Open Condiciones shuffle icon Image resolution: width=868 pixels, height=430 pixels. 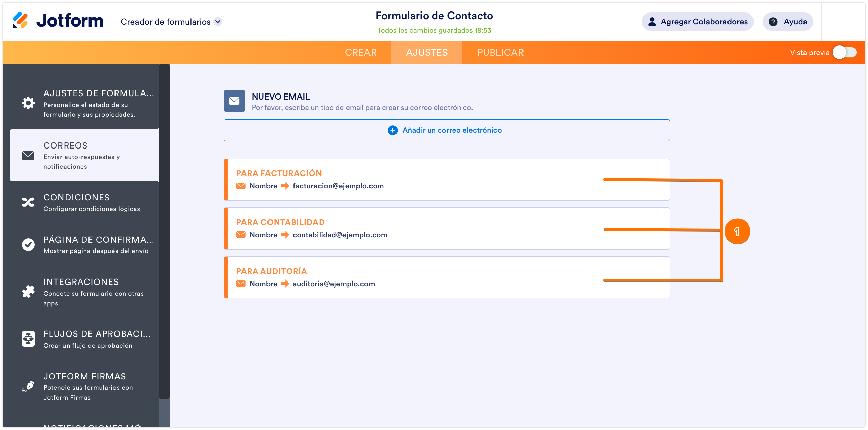pos(28,202)
